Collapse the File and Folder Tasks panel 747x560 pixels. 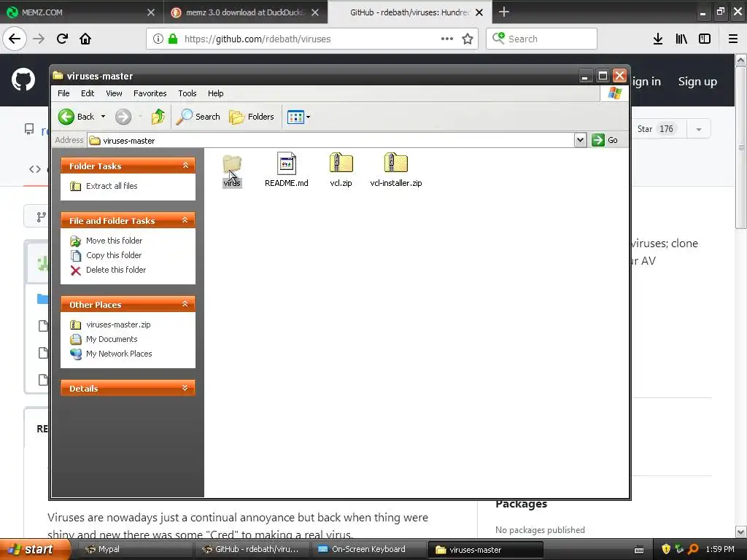click(x=185, y=220)
